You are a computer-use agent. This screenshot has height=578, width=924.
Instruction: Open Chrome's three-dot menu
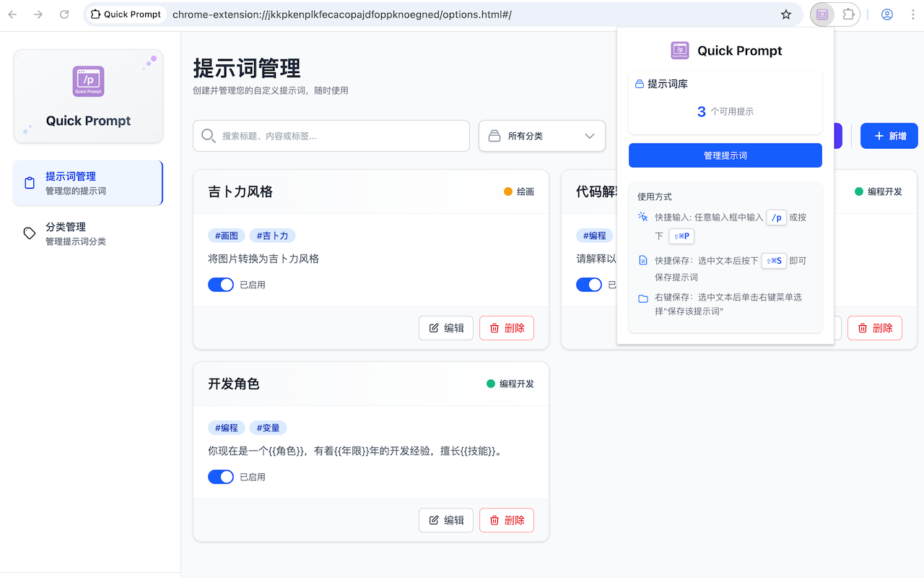(914, 14)
